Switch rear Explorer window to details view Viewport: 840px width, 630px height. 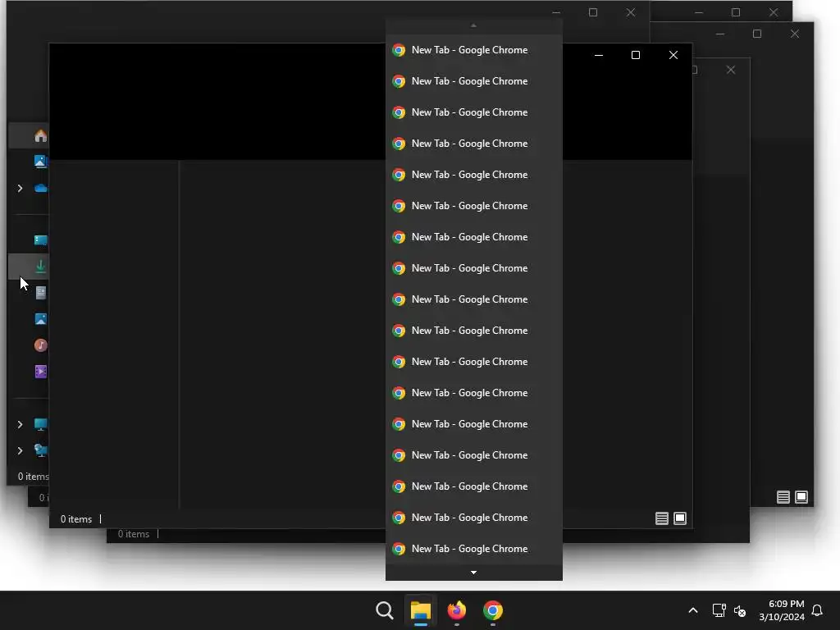pos(783,497)
